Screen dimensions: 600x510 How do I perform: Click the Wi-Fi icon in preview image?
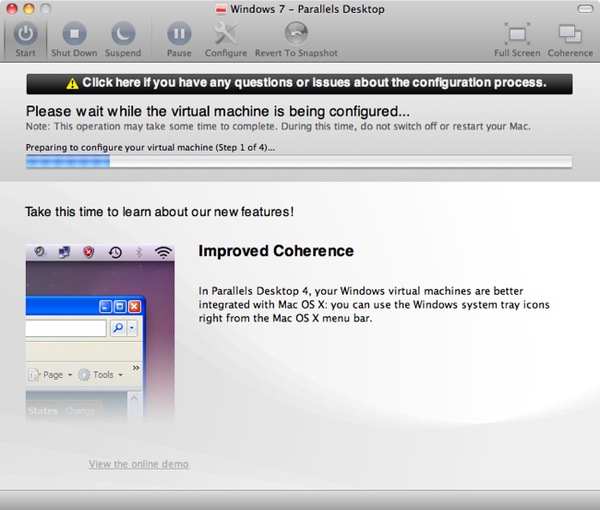tap(163, 253)
